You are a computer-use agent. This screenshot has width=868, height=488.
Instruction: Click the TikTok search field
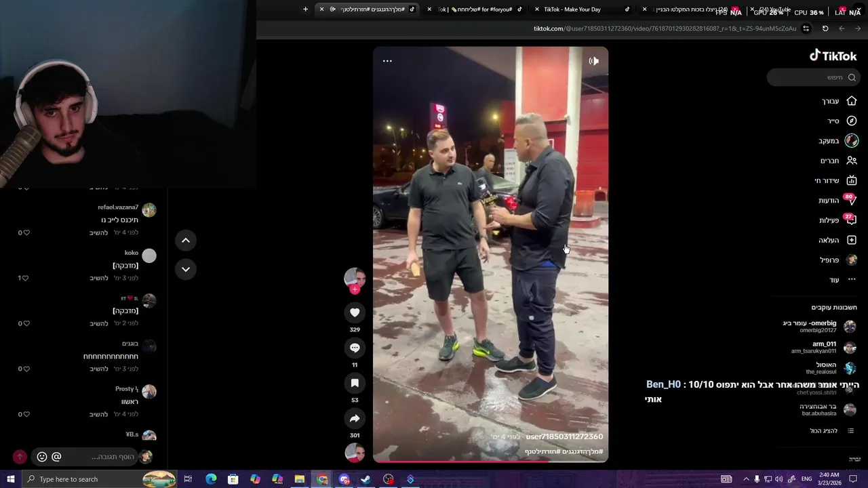(813, 77)
